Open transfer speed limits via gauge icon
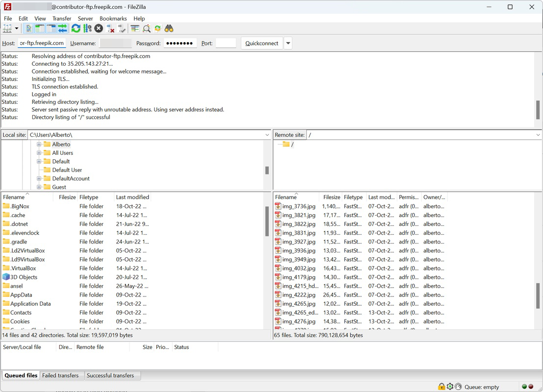The image size is (543, 392). [x=458, y=387]
